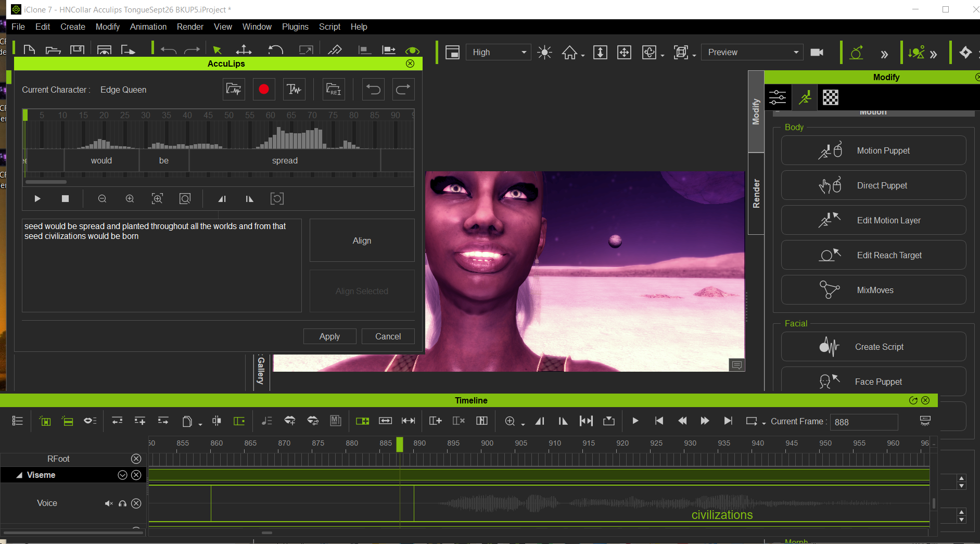This screenshot has height=544, width=980.
Task: Open Direct Puppet tool
Action: (x=873, y=185)
